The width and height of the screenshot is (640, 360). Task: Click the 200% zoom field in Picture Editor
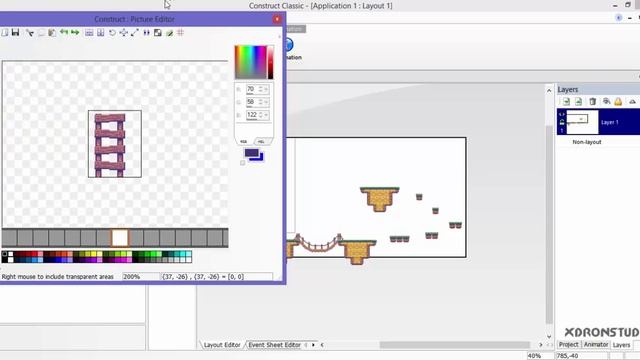pyautogui.click(x=141, y=277)
